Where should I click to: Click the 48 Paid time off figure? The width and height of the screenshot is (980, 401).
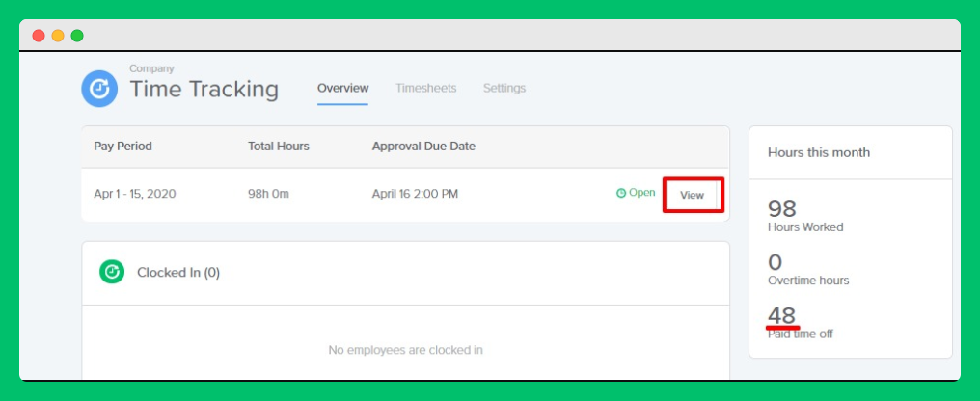(782, 315)
